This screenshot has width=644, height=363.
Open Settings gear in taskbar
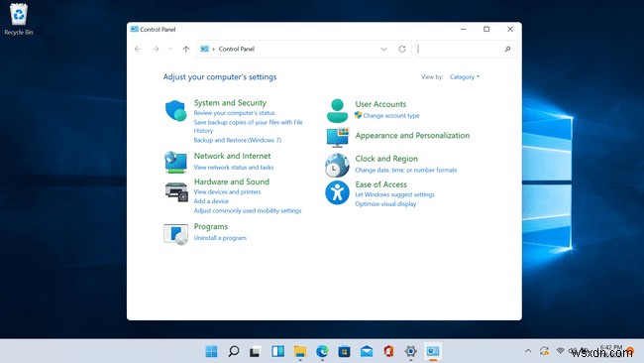411,351
